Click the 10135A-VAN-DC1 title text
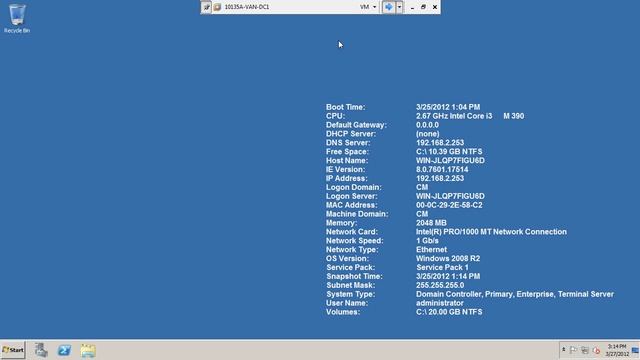This screenshot has height=360, width=640. point(247,7)
